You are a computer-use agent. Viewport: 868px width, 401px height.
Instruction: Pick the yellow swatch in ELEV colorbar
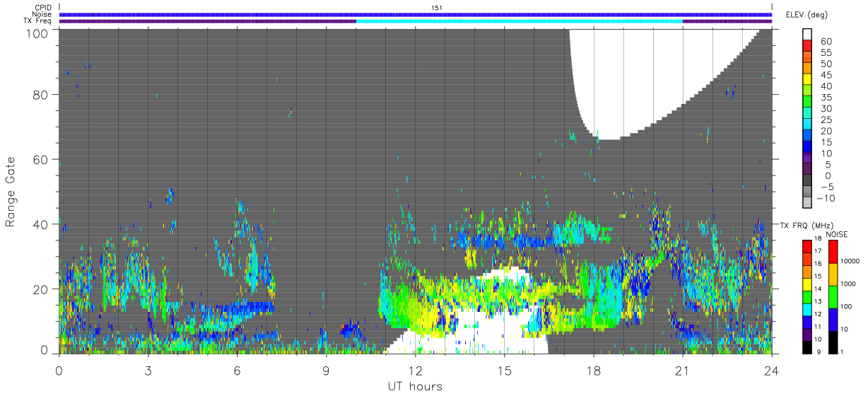point(808,80)
